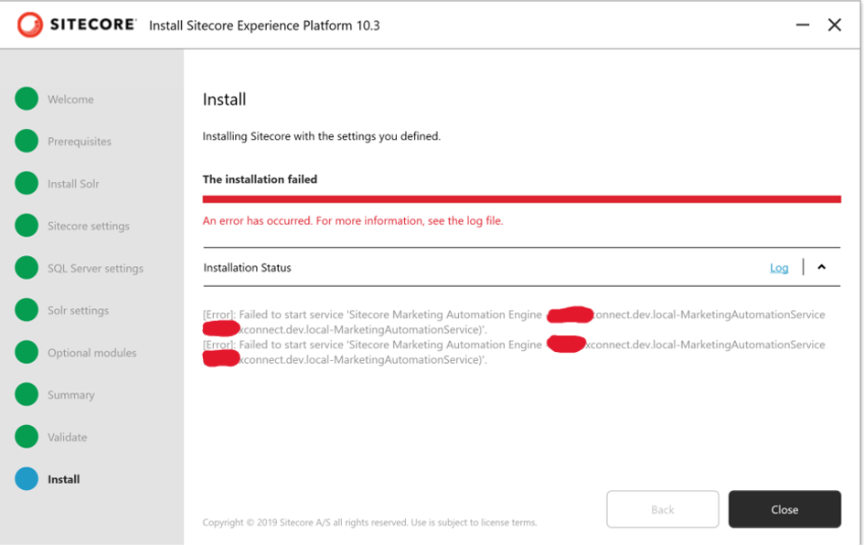Select the Summary step label

coord(71,395)
